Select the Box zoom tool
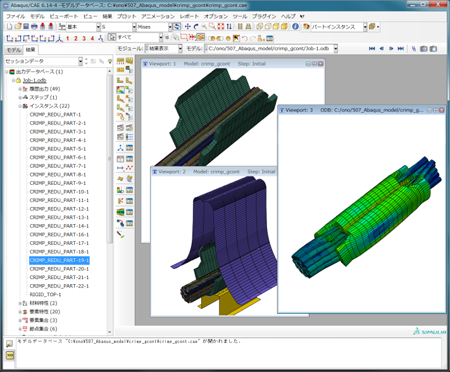This screenshot has height=372, width=450. pos(212,26)
